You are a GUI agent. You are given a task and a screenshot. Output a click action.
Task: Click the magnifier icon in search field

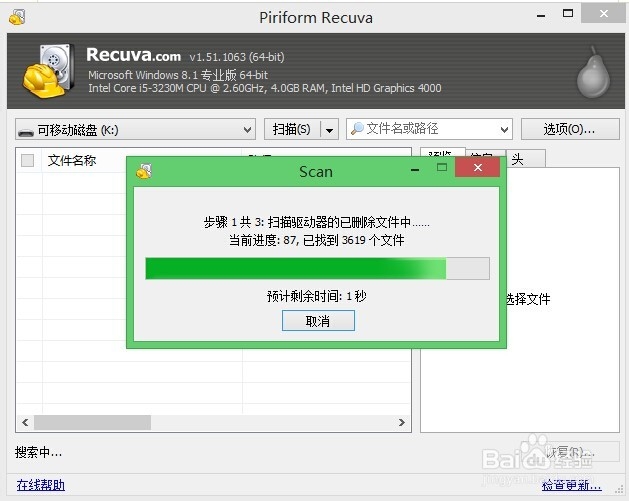coord(357,129)
